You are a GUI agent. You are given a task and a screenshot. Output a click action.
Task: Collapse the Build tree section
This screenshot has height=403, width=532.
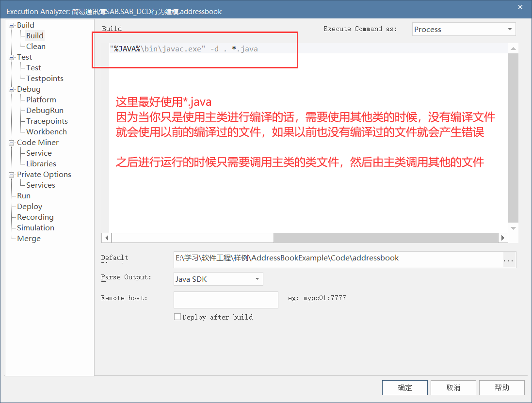(11, 25)
